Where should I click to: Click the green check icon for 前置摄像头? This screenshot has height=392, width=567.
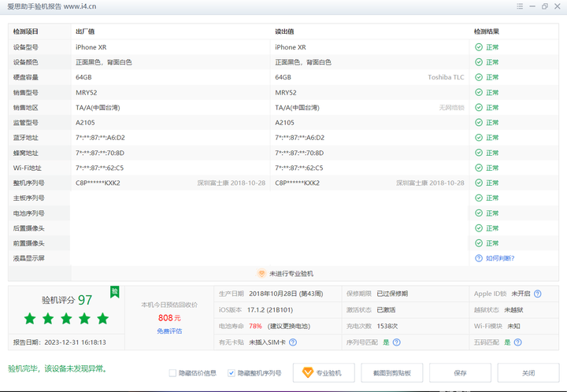tap(479, 243)
